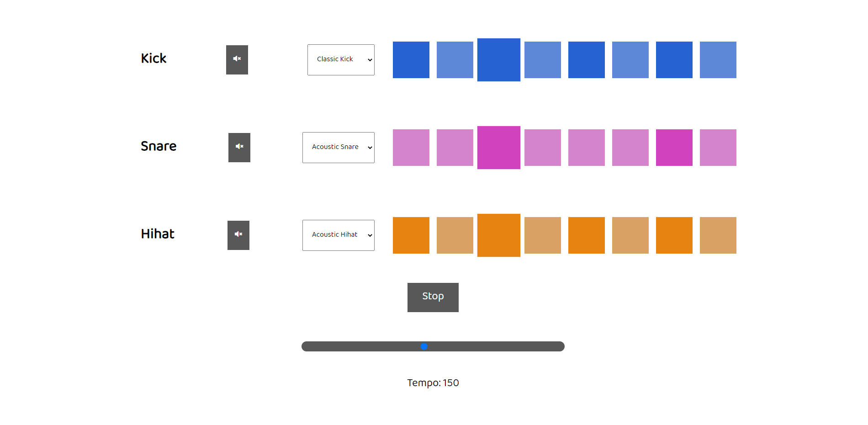Mute the Snare track
Viewport: 868px width, 425px height.
tap(239, 148)
